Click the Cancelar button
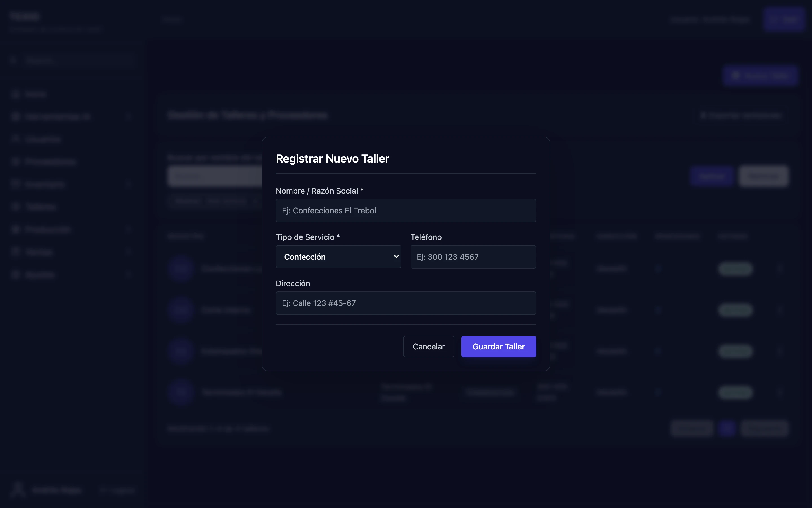The width and height of the screenshot is (812, 508). click(x=429, y=346)
